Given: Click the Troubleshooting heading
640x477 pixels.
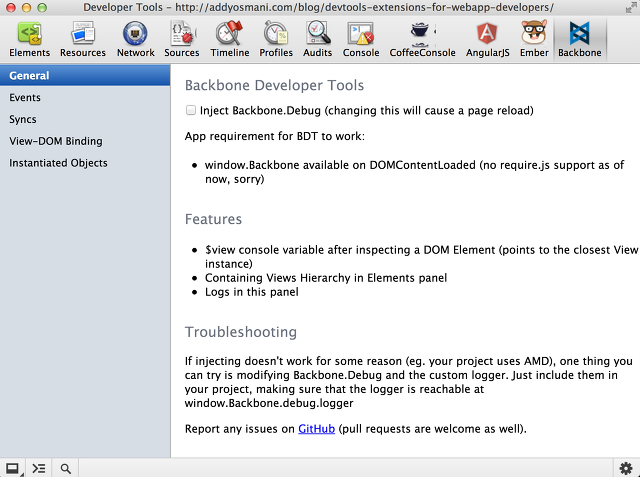Looking at the screenshot, I should click(241, 332).
